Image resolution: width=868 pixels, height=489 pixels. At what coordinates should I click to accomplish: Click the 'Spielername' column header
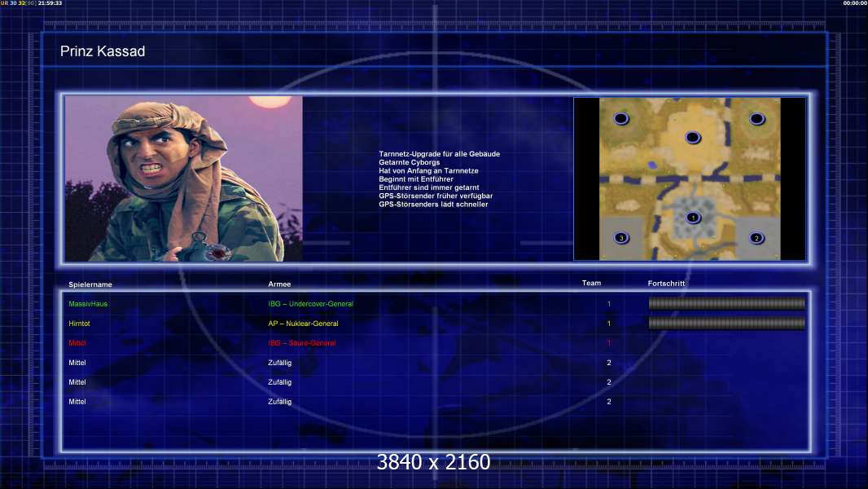point(90,284)
